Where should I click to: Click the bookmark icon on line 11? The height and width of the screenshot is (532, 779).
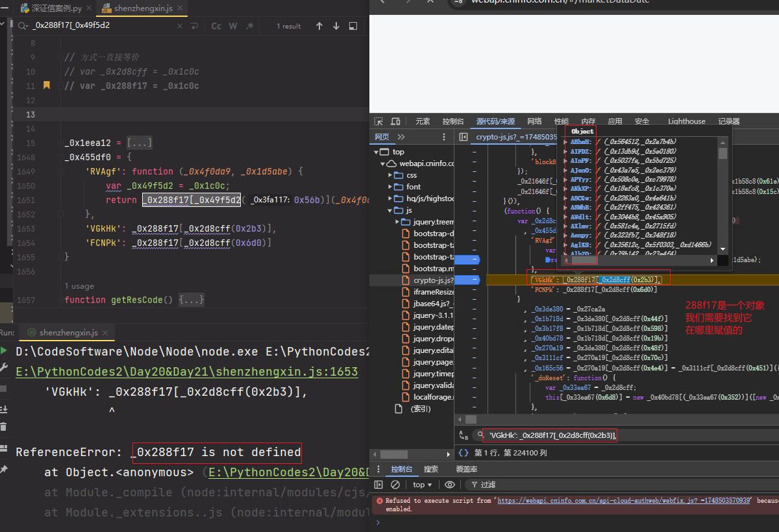tap(47, 85)
